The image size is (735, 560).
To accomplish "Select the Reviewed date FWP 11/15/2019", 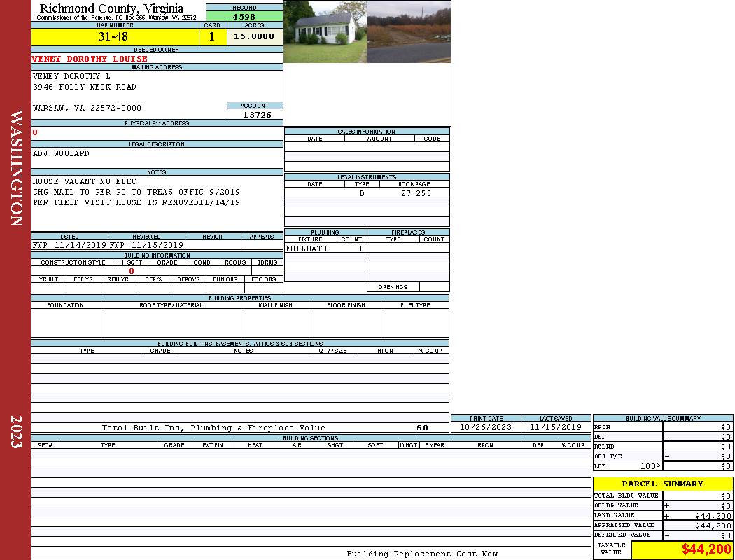I will 146,246.
